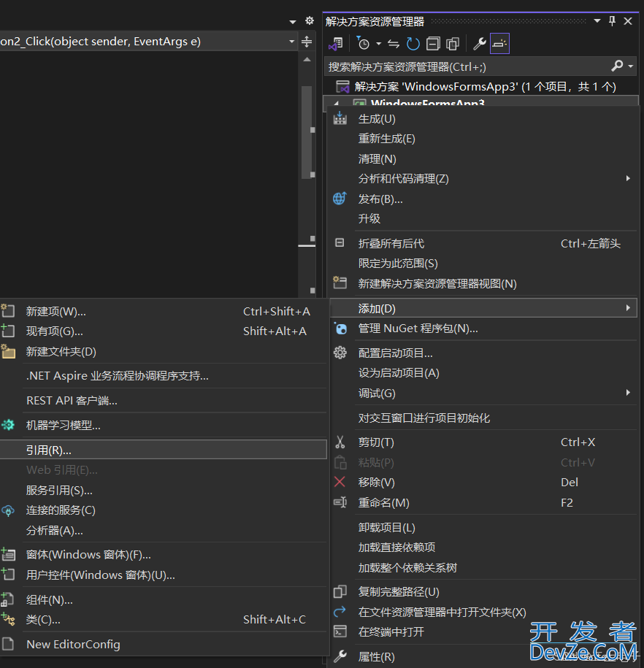The height and width of the screenshot is (668, 644).
Task: Click the switch views icon in Solution Explorer toolbar
Action: [336, 44]
